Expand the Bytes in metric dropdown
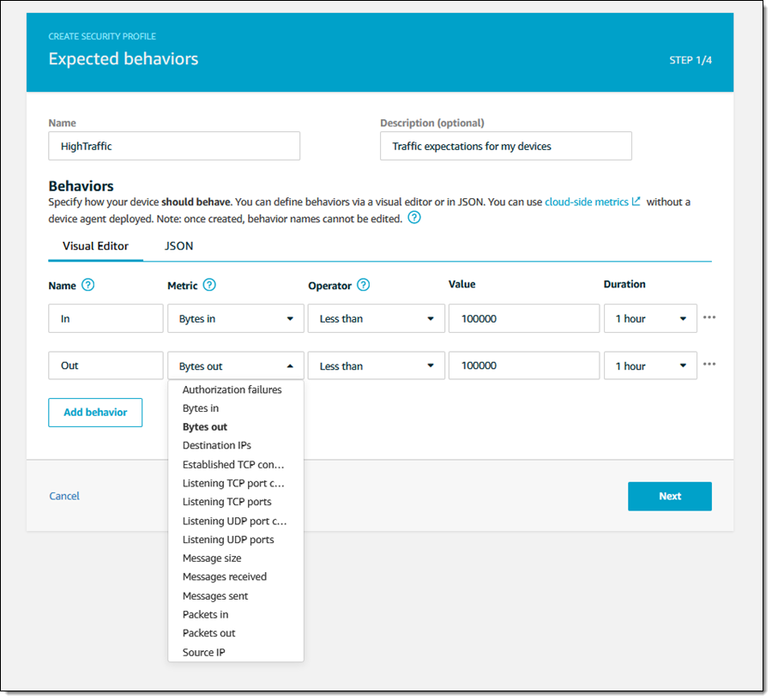The height and width of the screenshot is (700, 772). coord(236,318)
